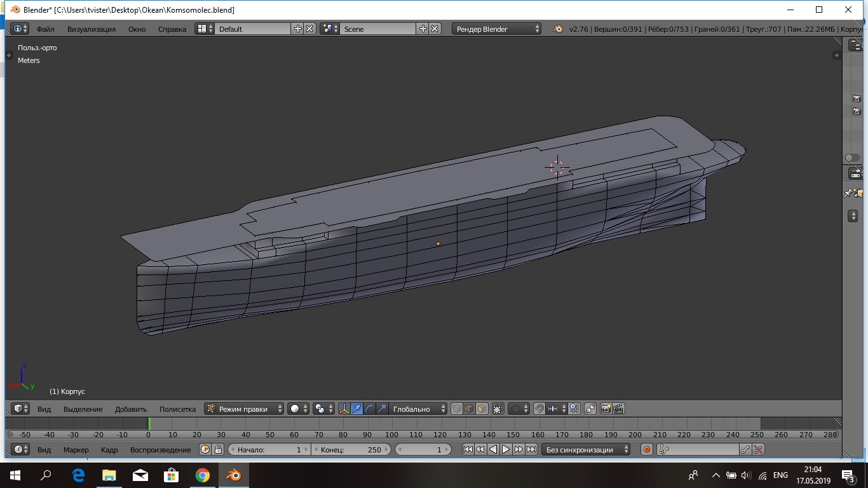Open Google Chrome from the taskbar

pos(203,475)
